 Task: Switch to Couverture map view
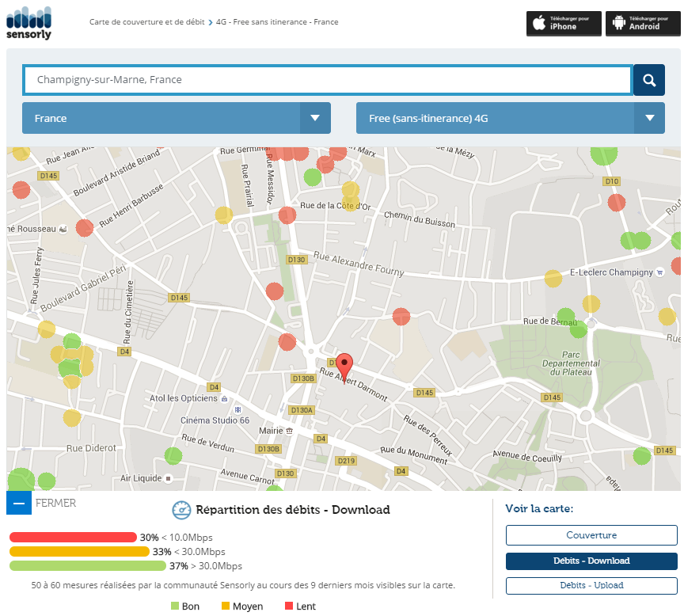[591, 535]
